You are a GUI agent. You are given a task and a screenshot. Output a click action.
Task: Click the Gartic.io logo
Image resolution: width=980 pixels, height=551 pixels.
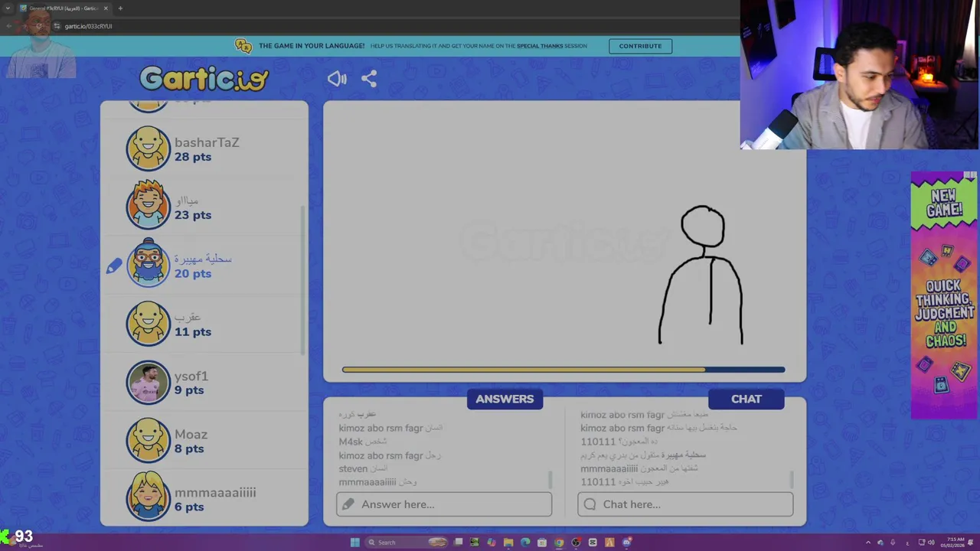click(204, 79)
